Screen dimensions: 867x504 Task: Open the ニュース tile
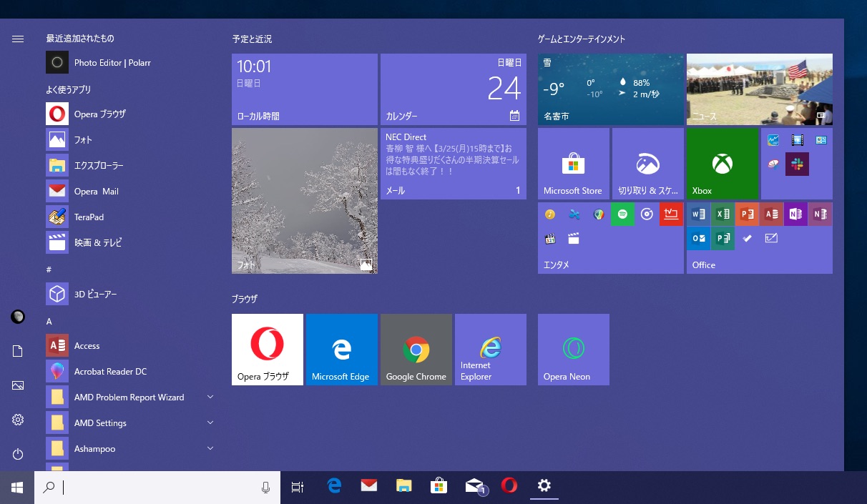click(760, 89)
